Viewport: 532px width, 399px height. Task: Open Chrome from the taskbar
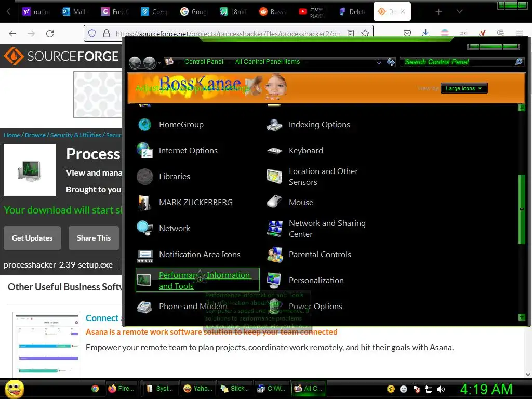(x=95, y=389)
